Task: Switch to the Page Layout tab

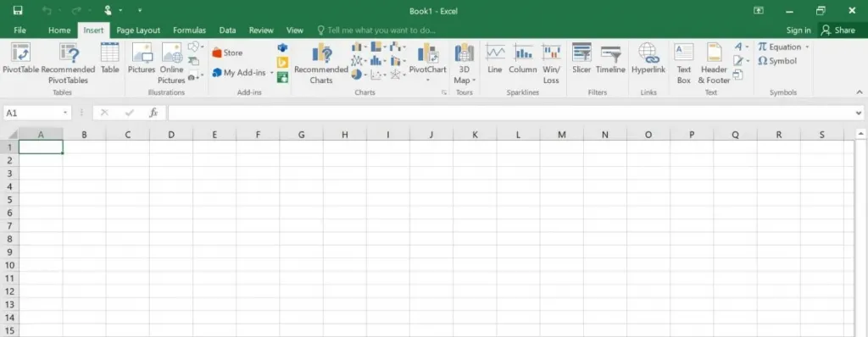Action: [138, 30]
